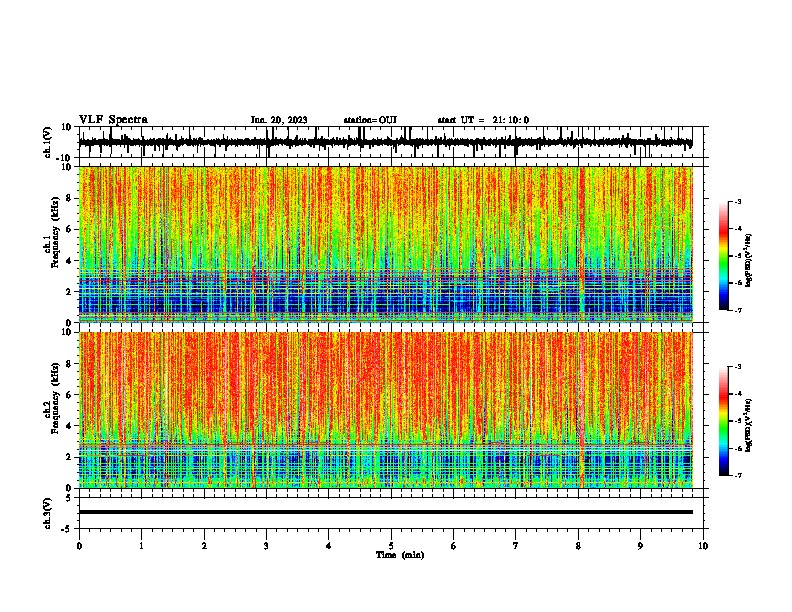
Task: Click the "station=OUJ" label
Action: pos(370,120)
